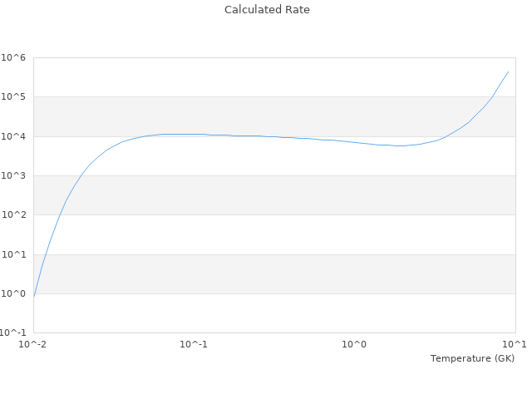
Task: Select the 10^-1 x-axis tick label
Action: tap(194, 344)
